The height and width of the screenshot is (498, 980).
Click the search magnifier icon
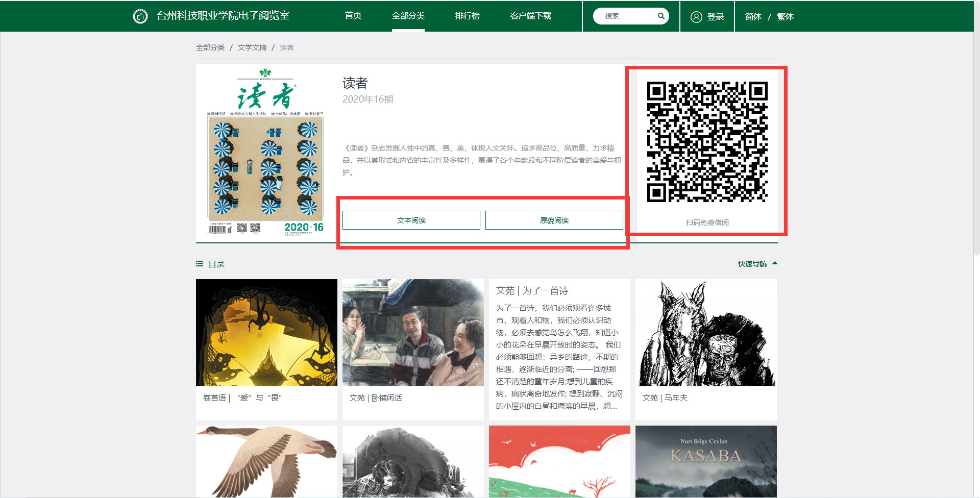coord(661,16)
